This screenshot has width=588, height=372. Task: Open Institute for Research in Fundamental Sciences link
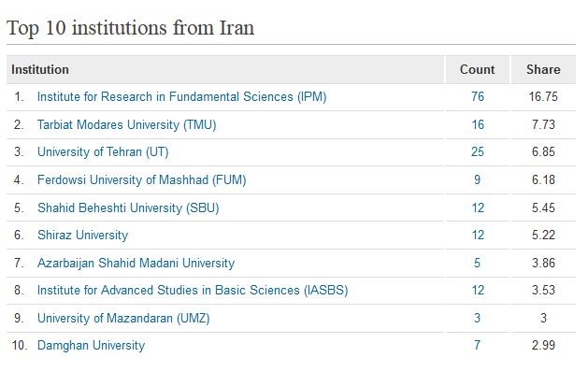pyautogui.click(x=182, y=97)
